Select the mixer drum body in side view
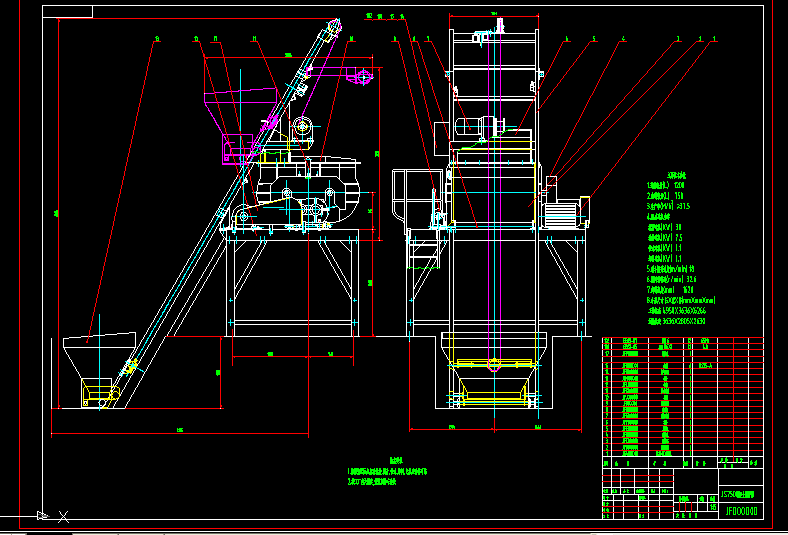The image size is (788, 535). pos(305,188)
